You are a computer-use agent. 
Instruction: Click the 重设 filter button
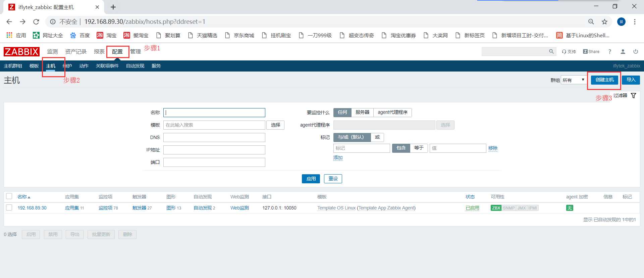tap(333, 179)
